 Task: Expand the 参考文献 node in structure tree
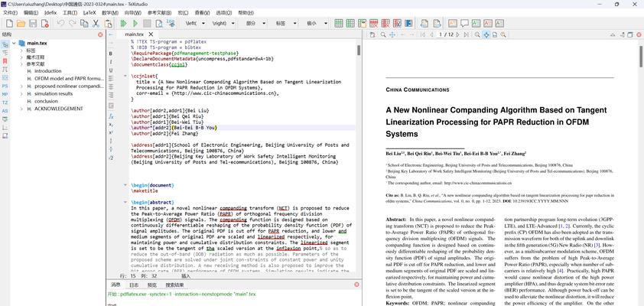(x=21, y=64)
